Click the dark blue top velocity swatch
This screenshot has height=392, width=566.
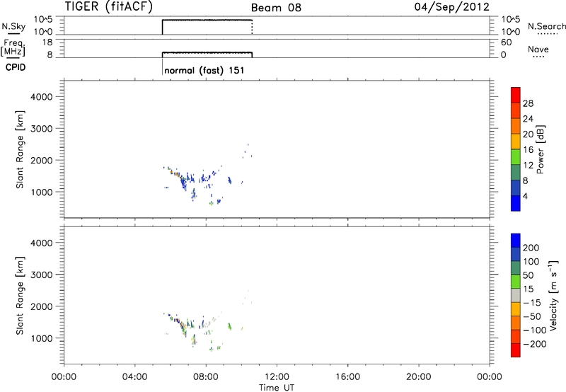point(516,241)
